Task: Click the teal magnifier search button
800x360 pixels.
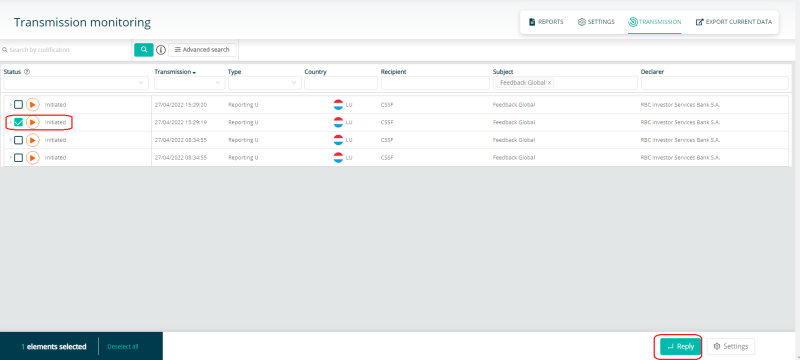Action: pyautogui.click(x=144, y=49)
